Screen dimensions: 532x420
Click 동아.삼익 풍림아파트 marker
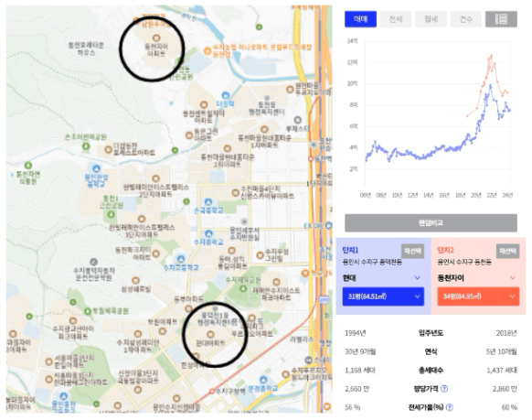(x=232, y=251)
